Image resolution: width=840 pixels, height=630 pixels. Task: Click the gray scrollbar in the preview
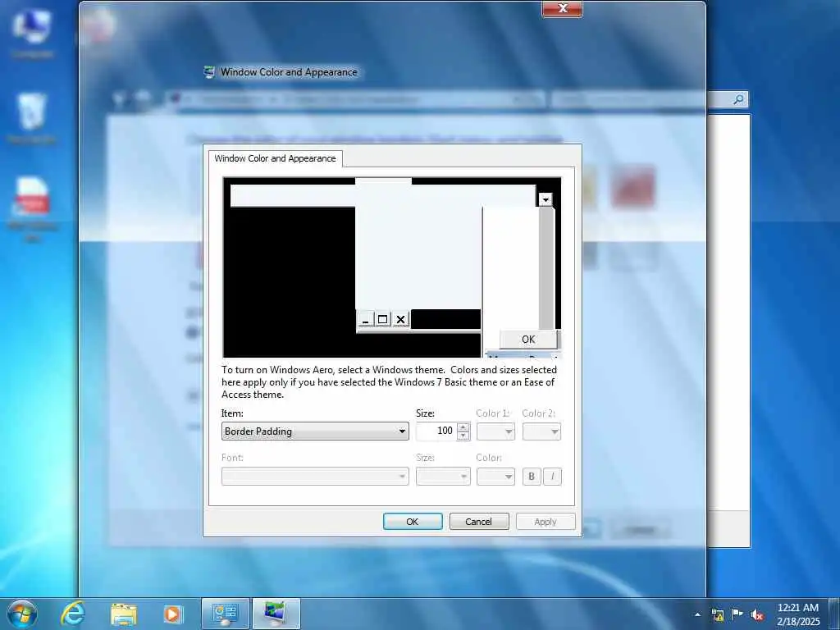pos(546,268)
